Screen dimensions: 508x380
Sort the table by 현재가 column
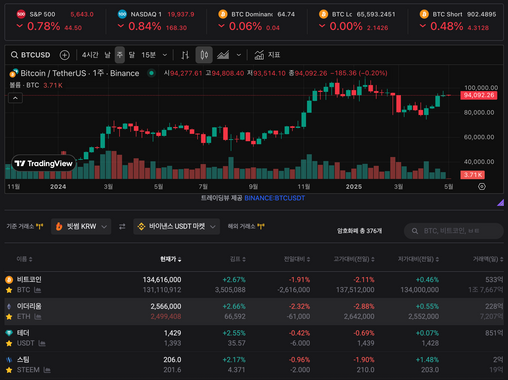[171, 259]
